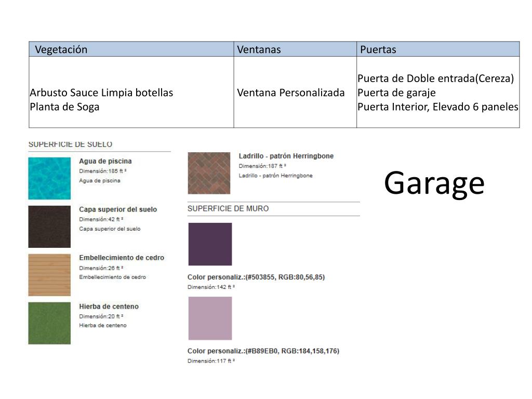Click Dimensión:117 ft² value

tap(211, 361)
